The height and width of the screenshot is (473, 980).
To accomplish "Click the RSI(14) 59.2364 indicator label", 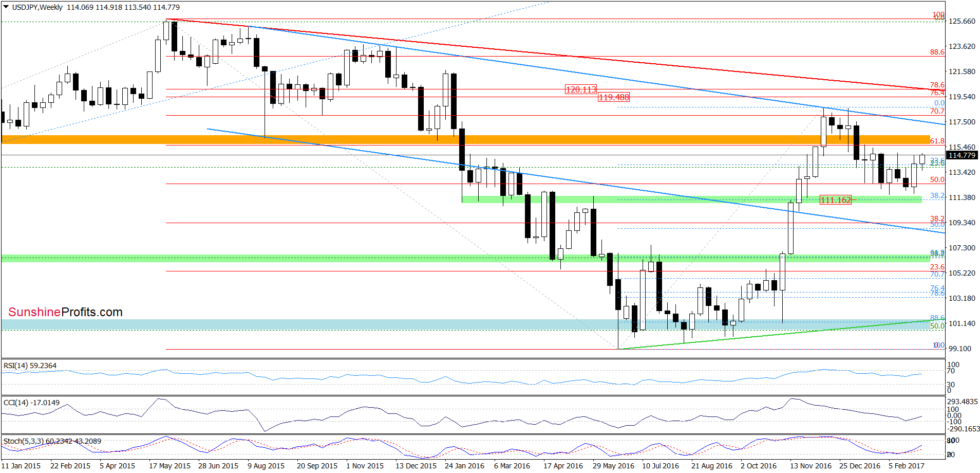I will coord(30,366).
